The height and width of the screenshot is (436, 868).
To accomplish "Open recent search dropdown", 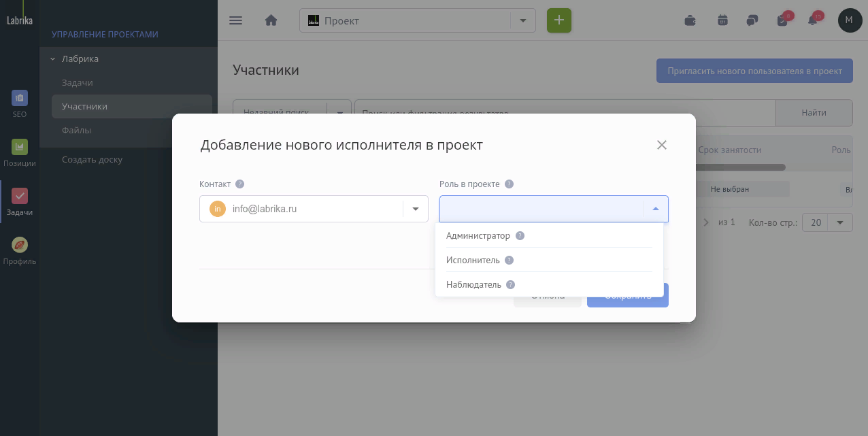I will point(292,113).
